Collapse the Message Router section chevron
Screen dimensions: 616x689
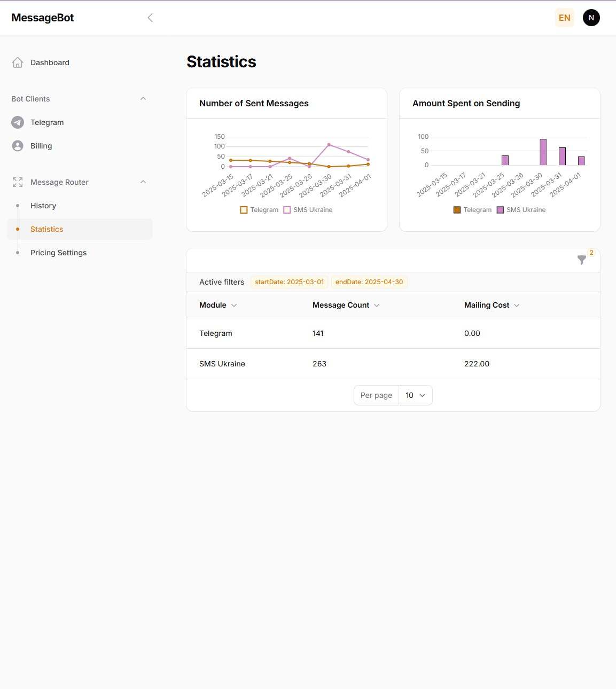point(143,182)
